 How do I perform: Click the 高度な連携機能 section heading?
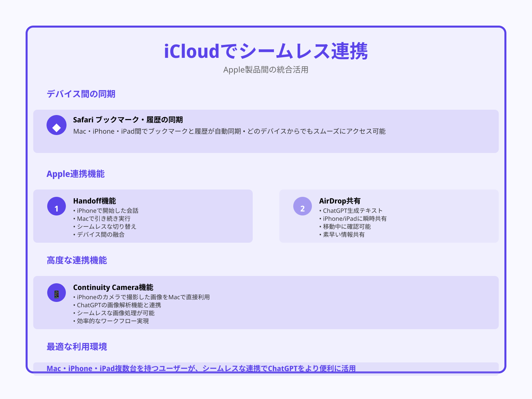(77, 260)
